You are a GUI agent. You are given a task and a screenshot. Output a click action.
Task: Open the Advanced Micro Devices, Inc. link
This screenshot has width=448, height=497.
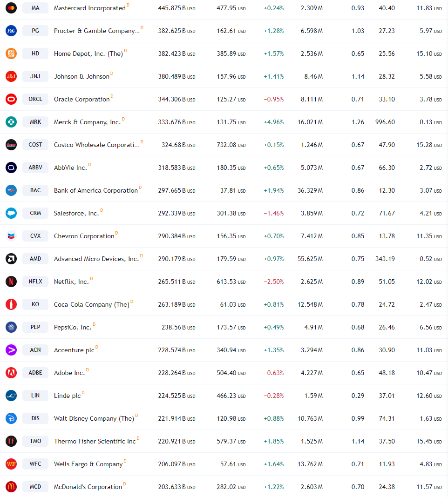point(96,259)
